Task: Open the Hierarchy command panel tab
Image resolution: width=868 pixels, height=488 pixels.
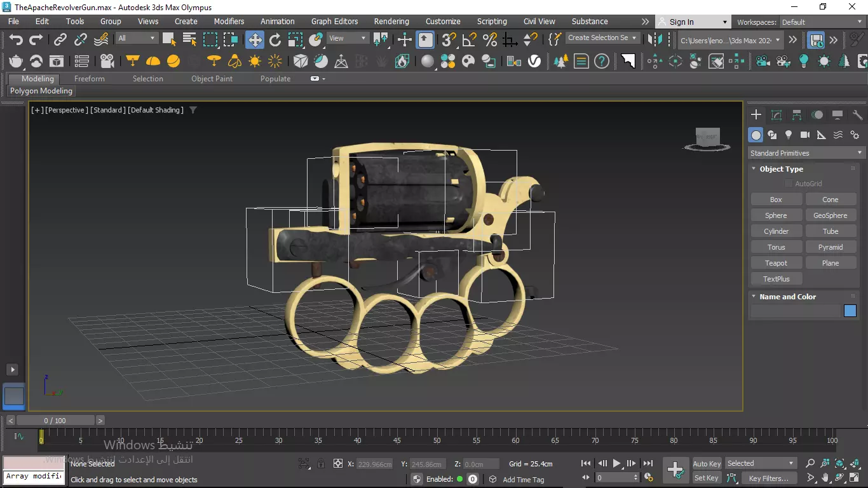Action: point(797,115)
